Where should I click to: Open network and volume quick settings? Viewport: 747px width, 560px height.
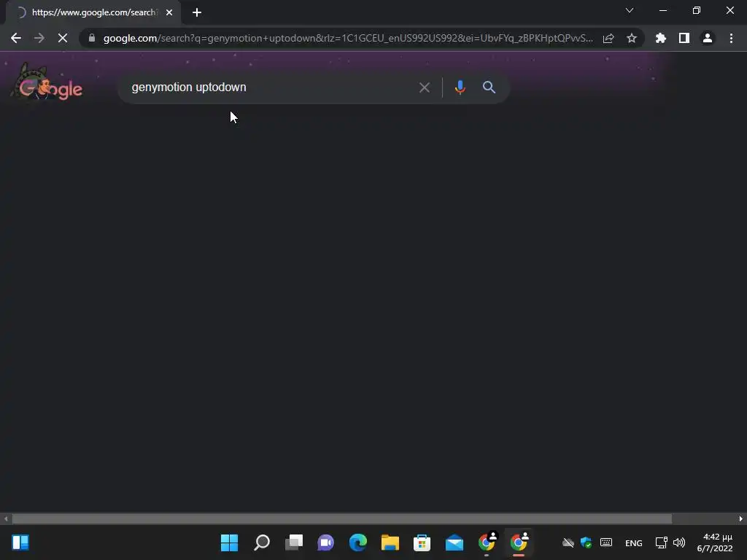tap(670, 542)
